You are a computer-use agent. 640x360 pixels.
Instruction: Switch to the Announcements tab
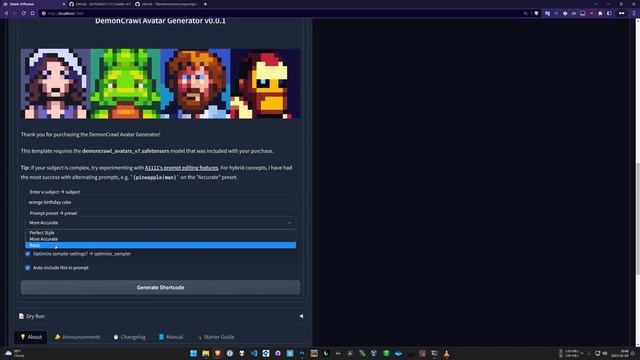(x=78, y=337)
